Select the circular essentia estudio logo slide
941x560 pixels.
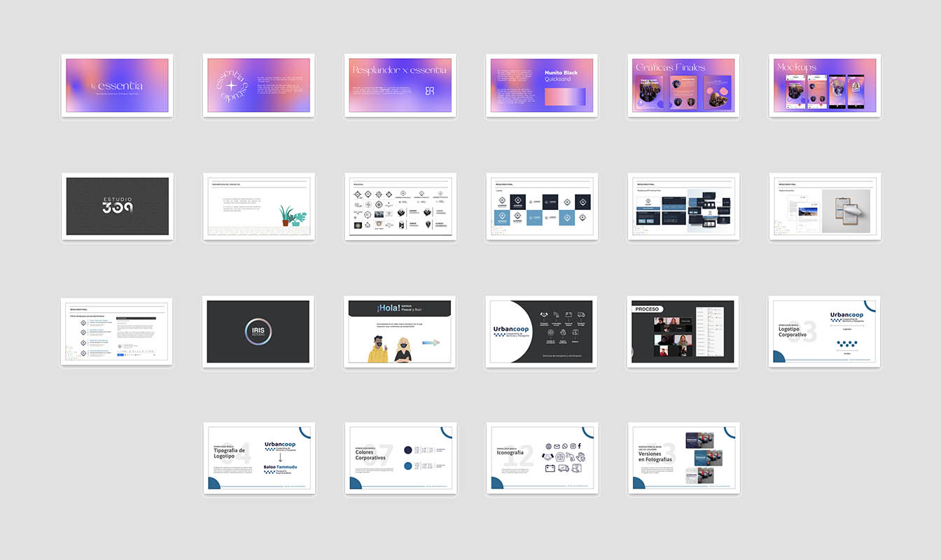point(258,85)
